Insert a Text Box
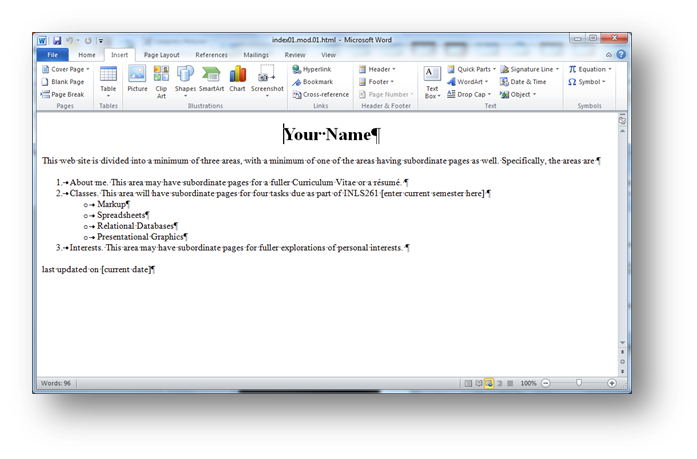The width and height of the screenshot is (697, 459). [x=432, y=79]
